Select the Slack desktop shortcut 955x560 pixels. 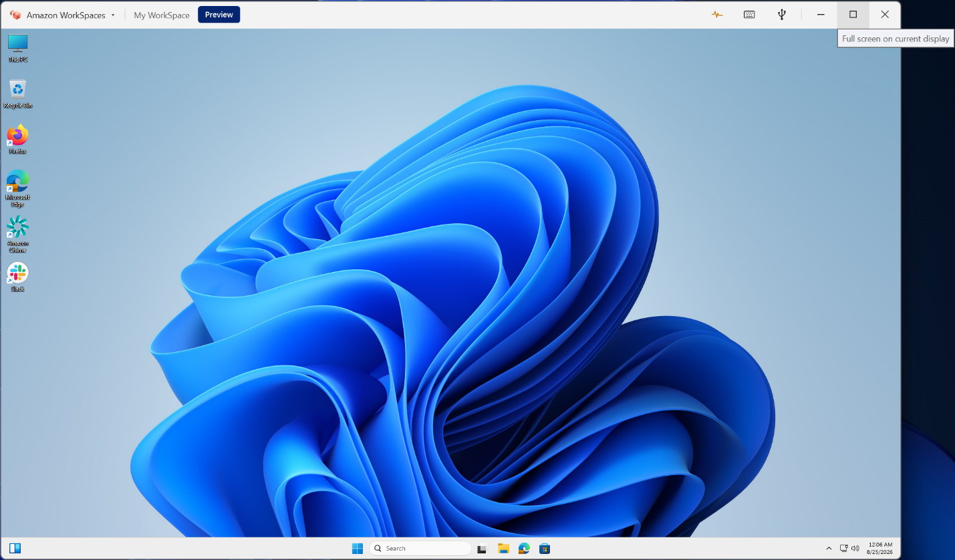point(18,277)
